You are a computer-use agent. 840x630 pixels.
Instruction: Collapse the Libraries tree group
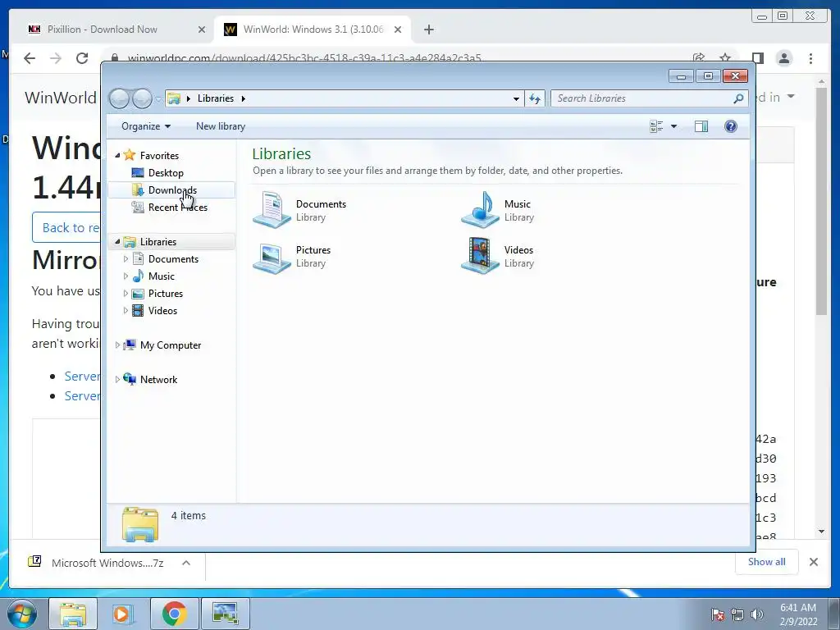tap(117, 242)
